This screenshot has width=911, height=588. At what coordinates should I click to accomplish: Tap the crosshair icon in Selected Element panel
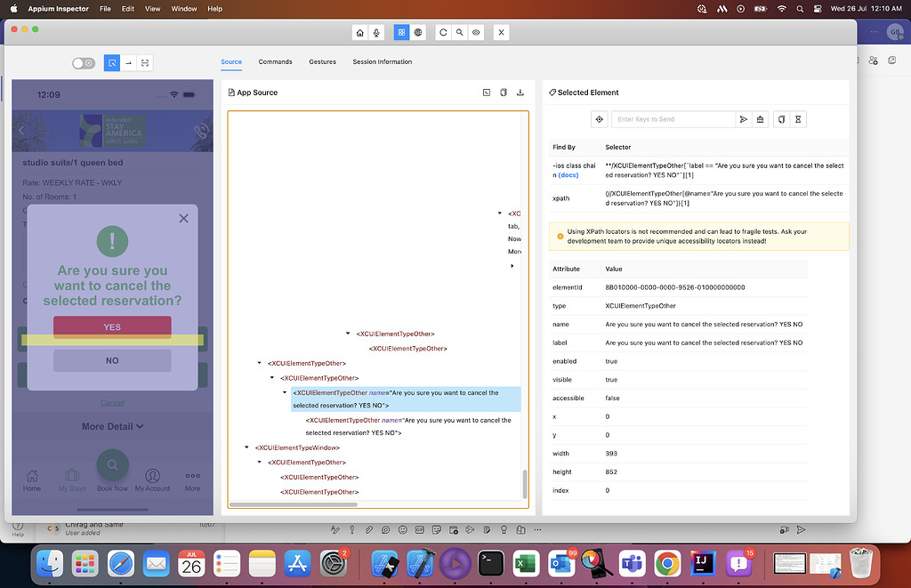pyautogui.click(x=599, y=118)
